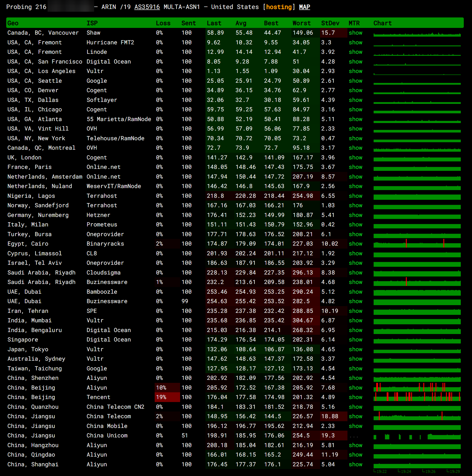Click the Chart column header
Image resolution: width=472 pixels, height=476 pixels.
(382, 23)
